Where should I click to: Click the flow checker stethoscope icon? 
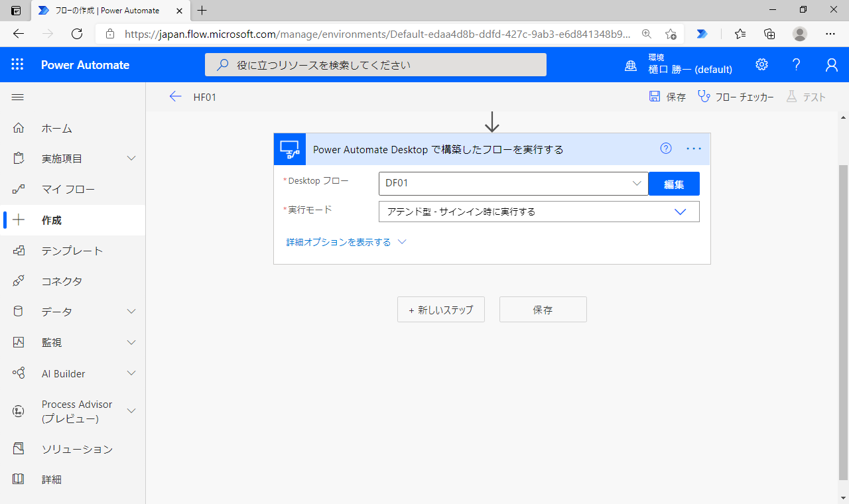(x=704, y=97)
